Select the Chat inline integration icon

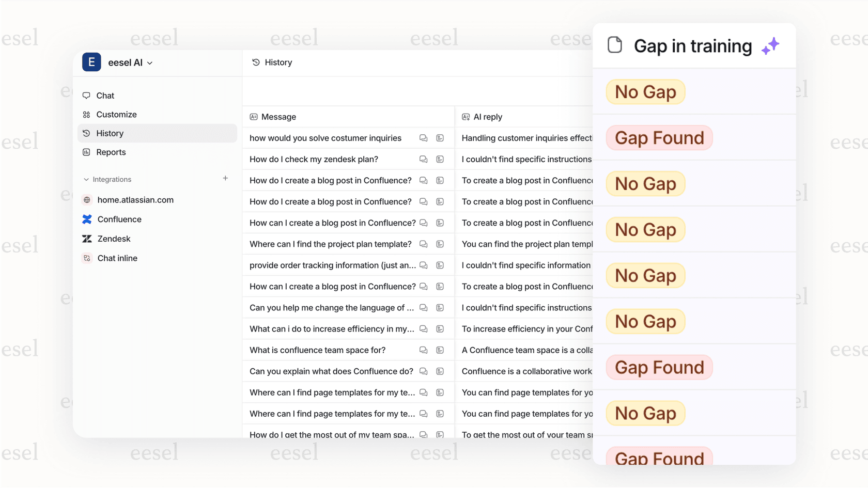87,258
